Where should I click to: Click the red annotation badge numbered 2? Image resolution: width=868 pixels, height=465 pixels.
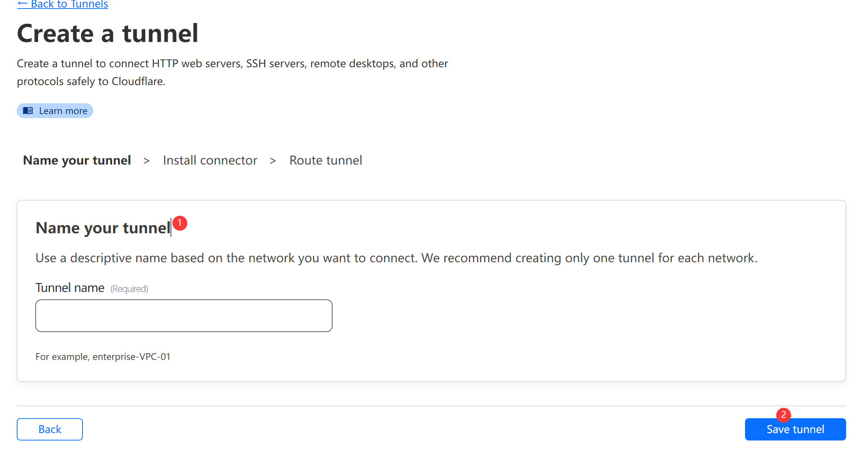click(x=783, y=415)
